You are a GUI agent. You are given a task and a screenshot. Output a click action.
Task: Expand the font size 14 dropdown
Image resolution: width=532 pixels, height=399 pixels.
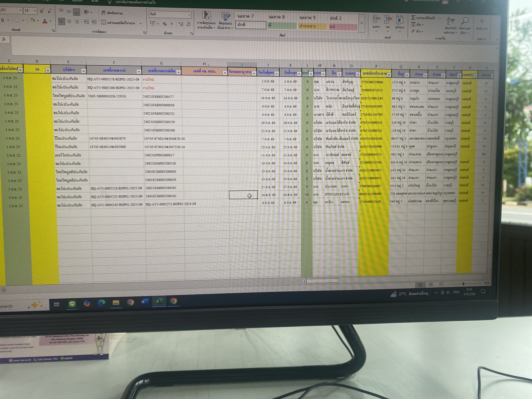(35, 11)
